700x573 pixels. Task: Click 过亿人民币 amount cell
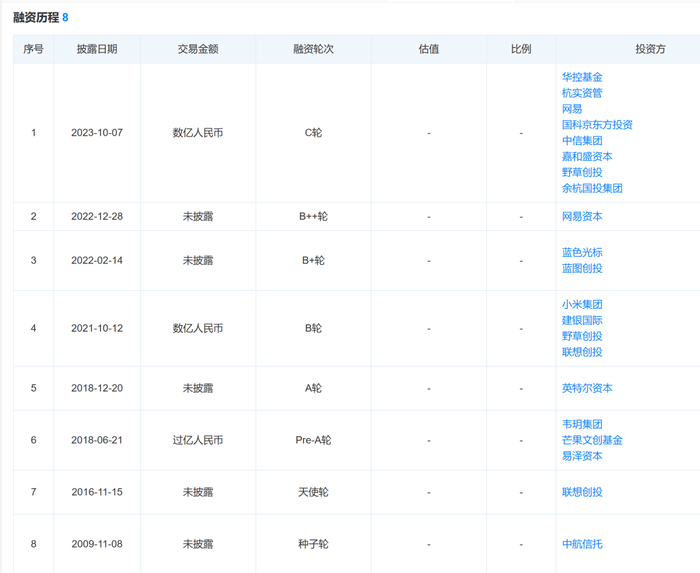198,440
